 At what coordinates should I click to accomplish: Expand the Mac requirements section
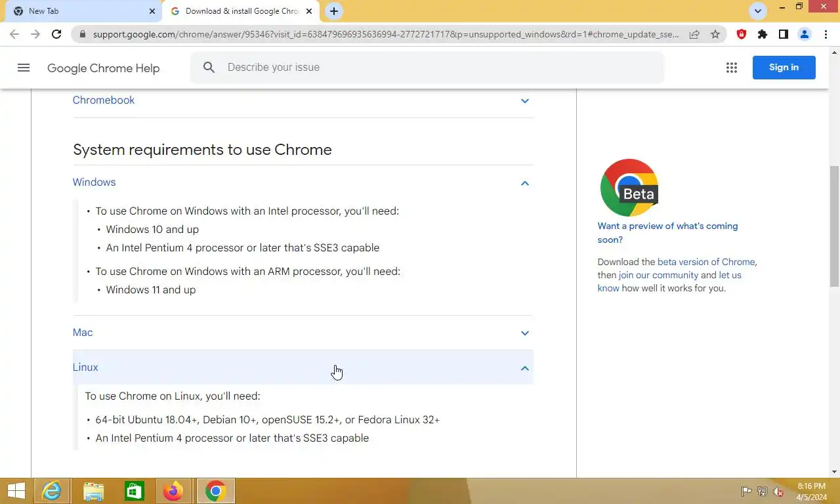click(x=303, y=333)
